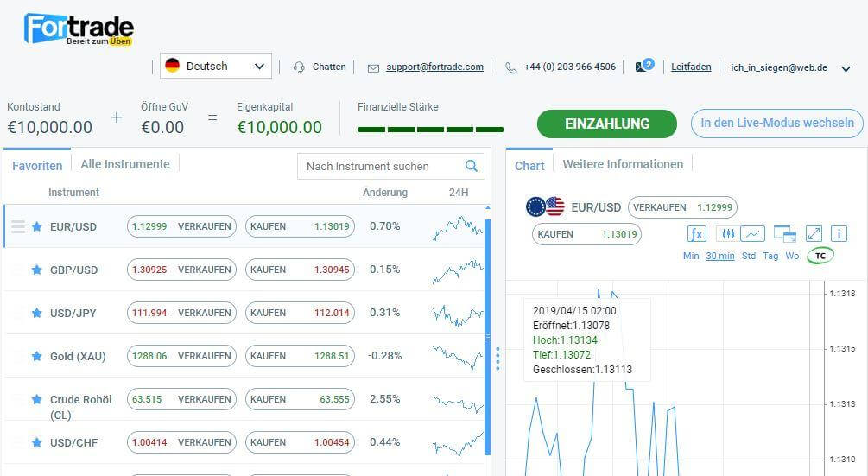Click the vertical three-dot panel divider handle

tap(497, 359)
